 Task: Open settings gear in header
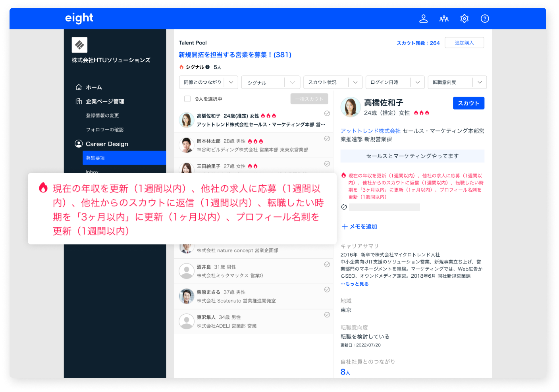465,19
